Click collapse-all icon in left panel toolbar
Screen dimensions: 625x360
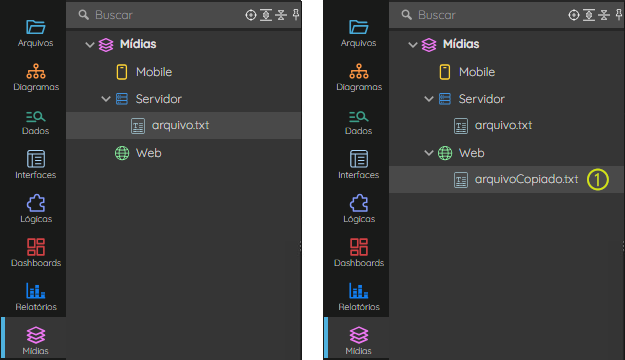pyautogui.click(x=281, y=15)
